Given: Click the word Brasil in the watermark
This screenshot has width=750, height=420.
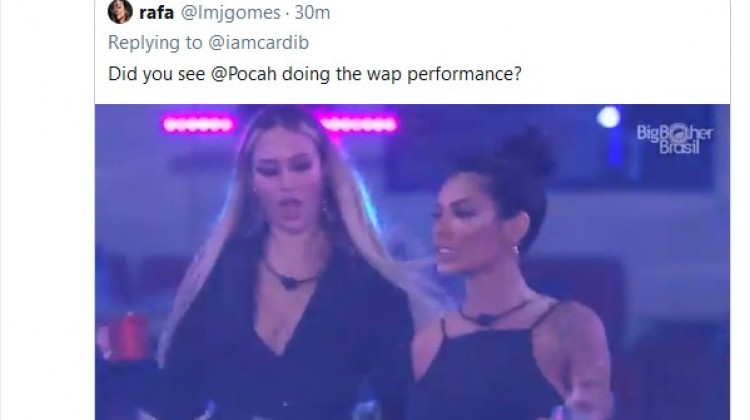Looking at the screenshot, I should [679, 147].
